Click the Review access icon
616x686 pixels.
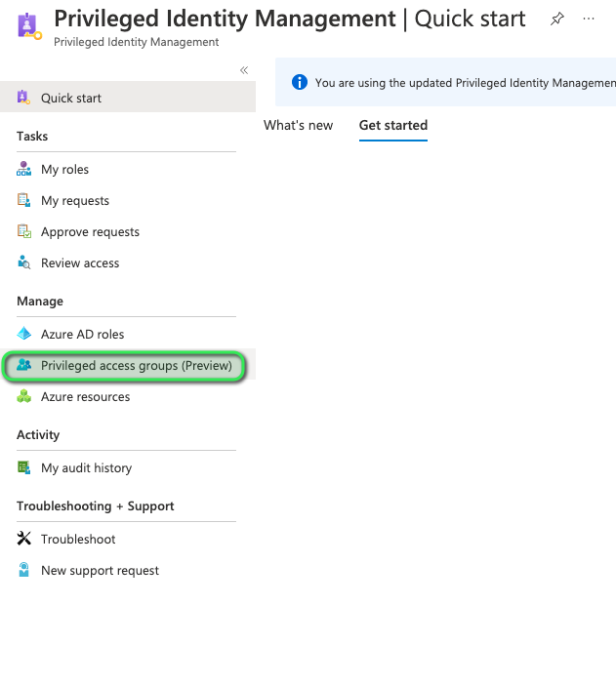click(23, 262)
